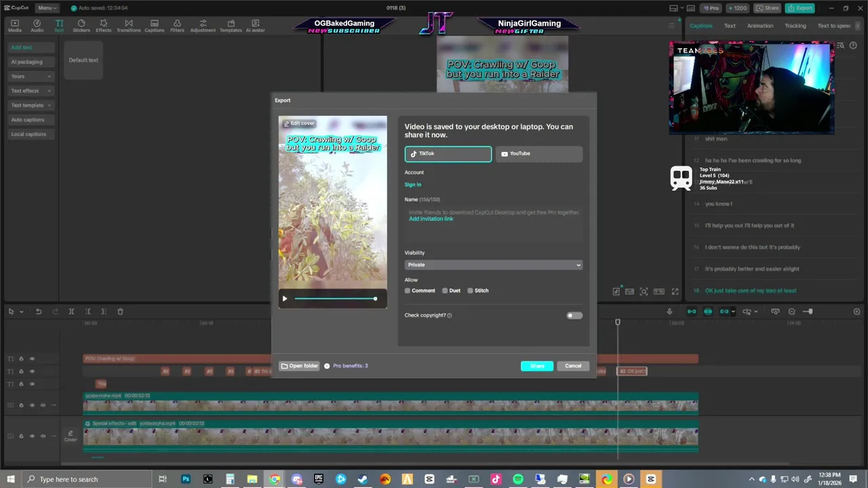The width and height of the screenshot is (868, 488).
Task: Open the select-tool arrow dropdown in timeline
Action: (x=22, y=312)
